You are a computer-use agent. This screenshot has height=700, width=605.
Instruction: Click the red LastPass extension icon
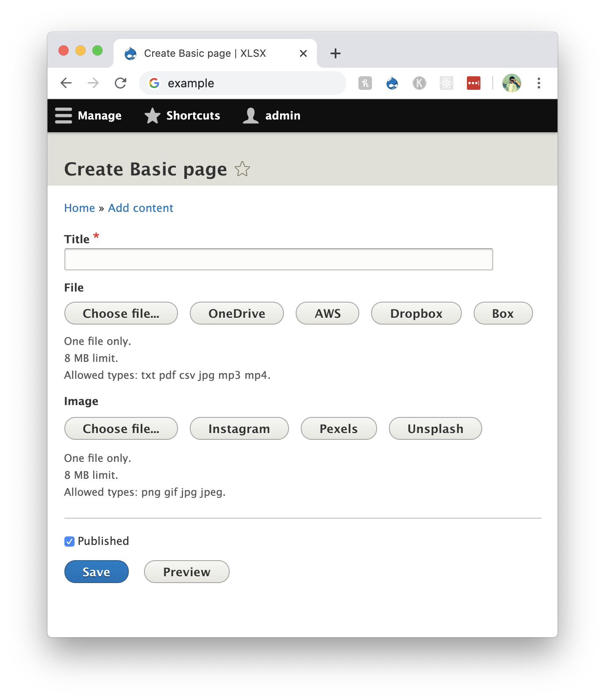(474, 83)
